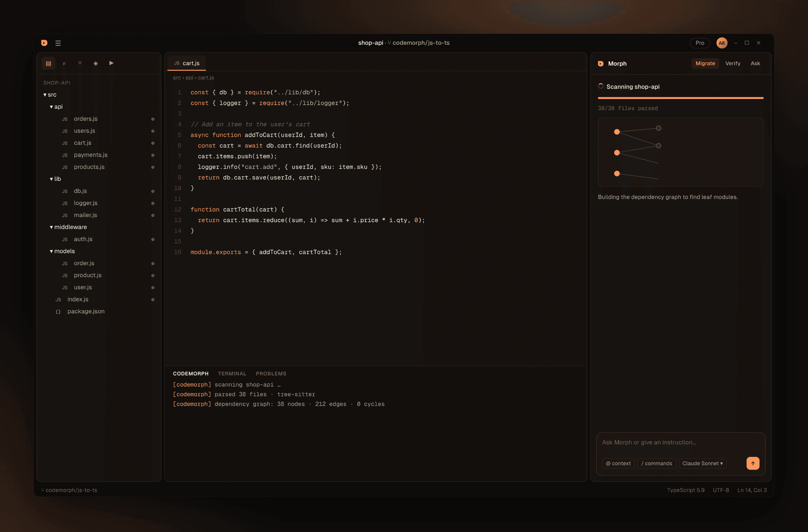Click the JS icon next to index.js
The image size is (808, 532).
point(58,299)
